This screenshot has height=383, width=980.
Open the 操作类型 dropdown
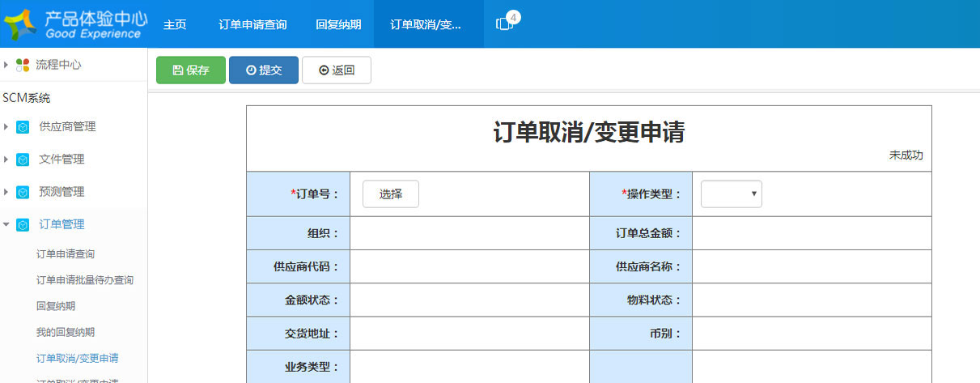[x=732, y=194]
